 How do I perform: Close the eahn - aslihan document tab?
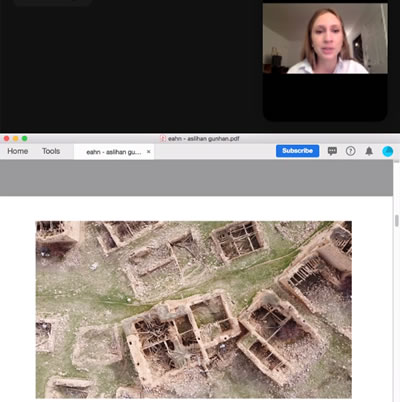(149, 152)
